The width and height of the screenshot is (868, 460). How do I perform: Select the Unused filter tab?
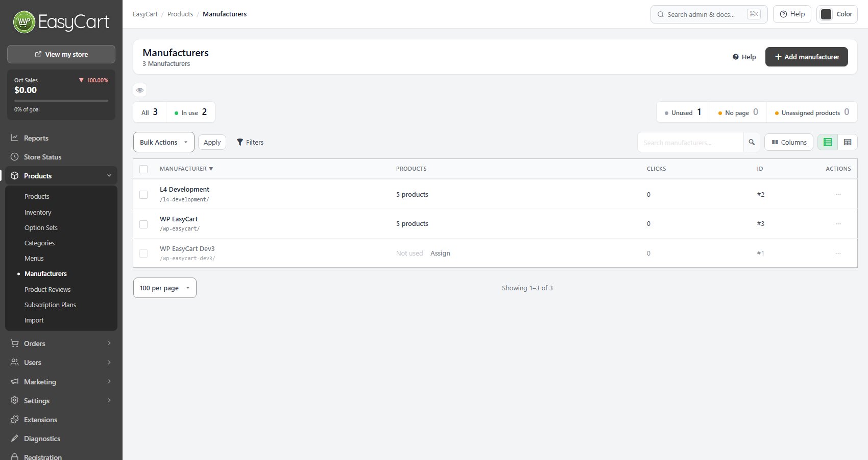pyautogui.click(x=683, y=112)
